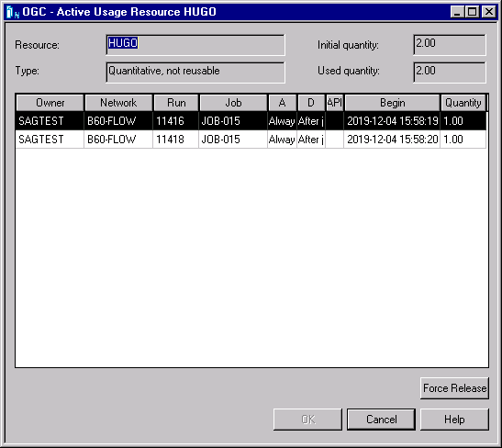Image resolution: width=502 pixels, height=448 pixels.
Task: Click the A column header
Action: click(283, 103)
